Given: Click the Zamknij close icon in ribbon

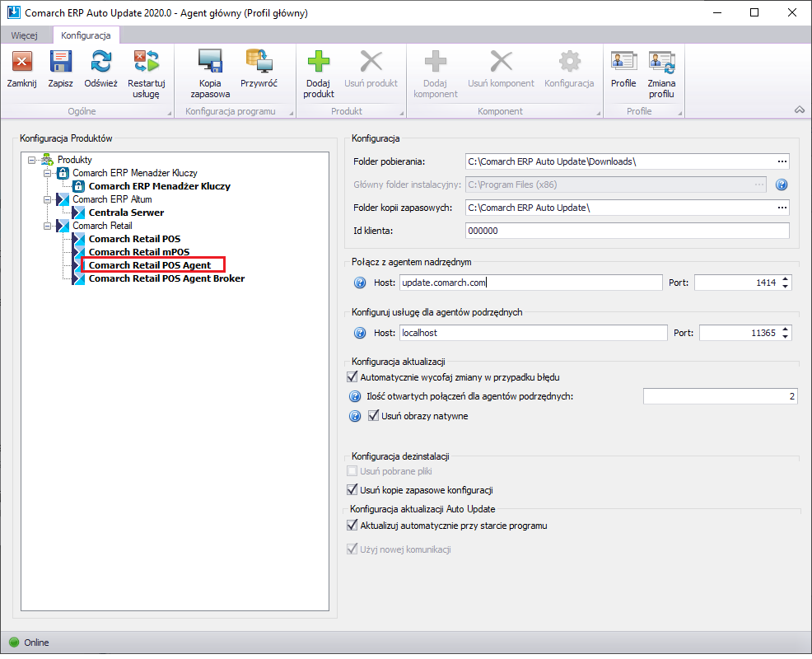Looking at the screenshot, I should 21,62.
